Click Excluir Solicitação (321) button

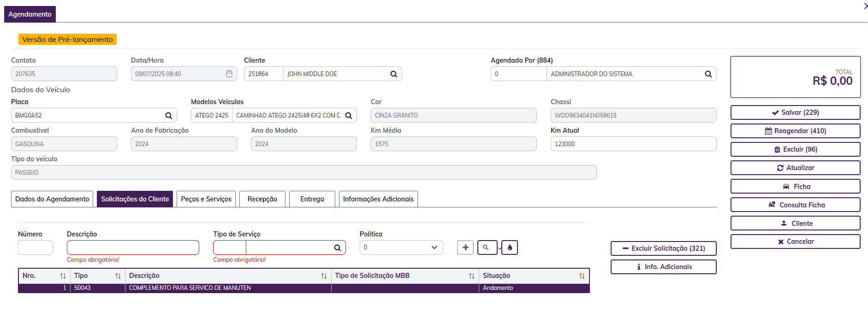pos(663,248)
